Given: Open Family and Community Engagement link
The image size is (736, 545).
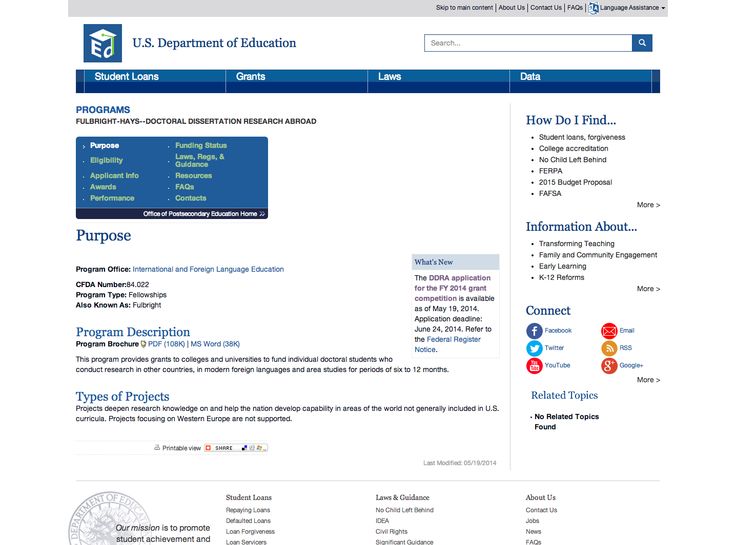Looking at the screenshot, I should tap(598, 255).
